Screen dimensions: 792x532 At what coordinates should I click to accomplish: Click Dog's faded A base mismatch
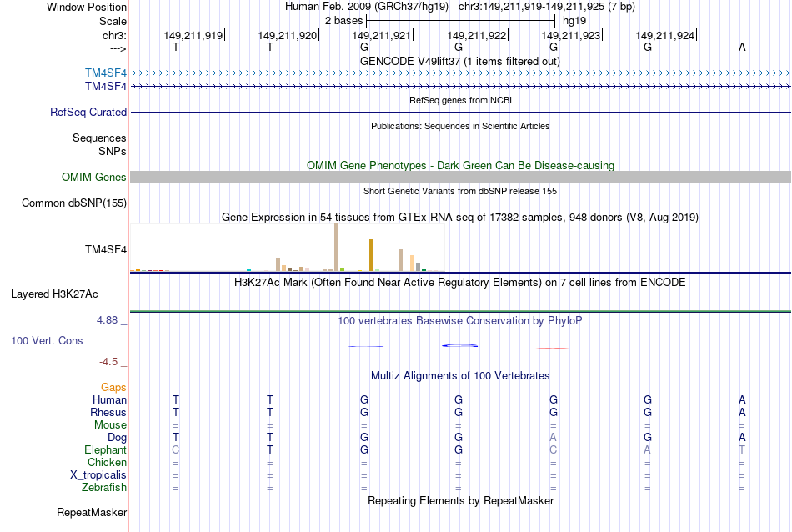pyautogui.click(x=553, y=437)
